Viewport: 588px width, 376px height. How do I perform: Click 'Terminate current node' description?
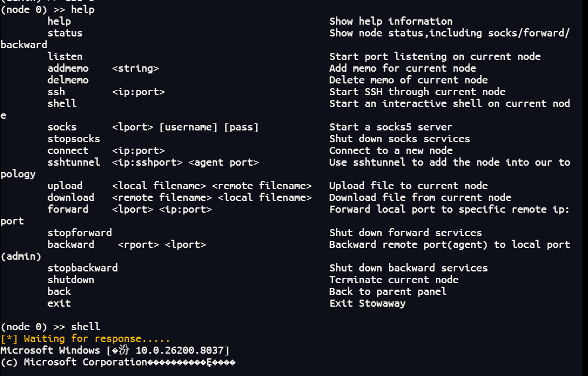pyautogui.click(x=394, y=280)
